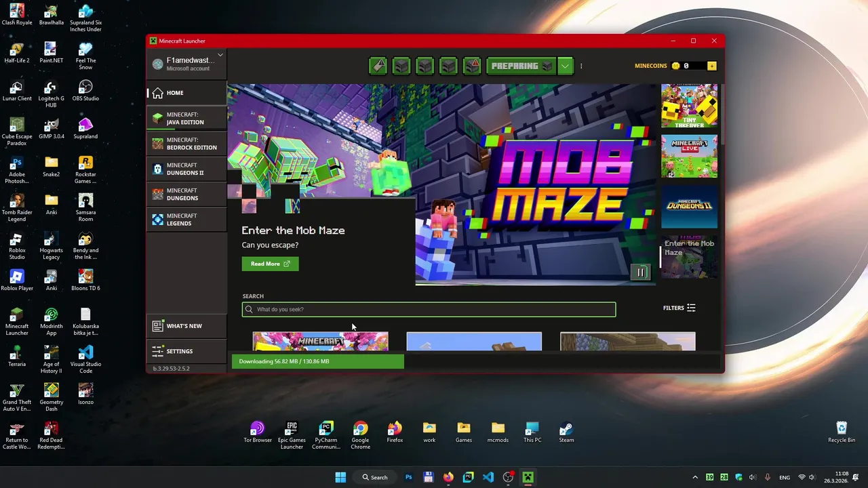The height and width of the screenshot is (488, 868).
Task: Select Minecraft: Java Edition in sidebar
Action: point(186,119)
